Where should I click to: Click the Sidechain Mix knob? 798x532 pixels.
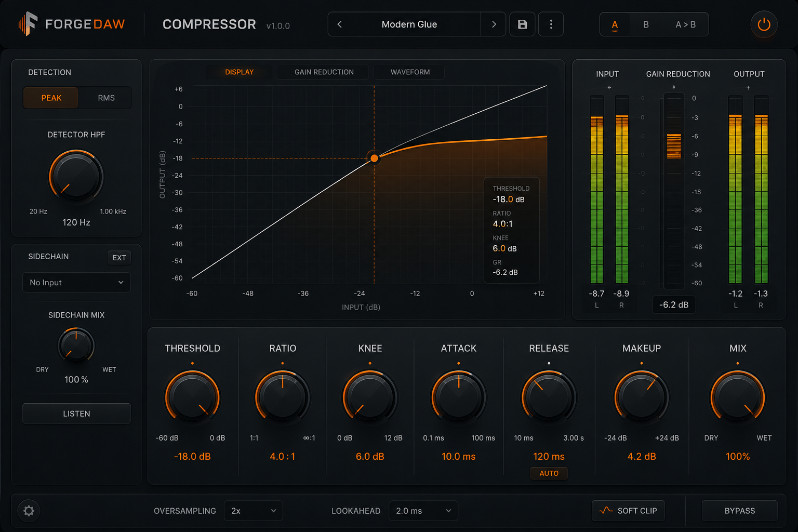coord(76,345)
